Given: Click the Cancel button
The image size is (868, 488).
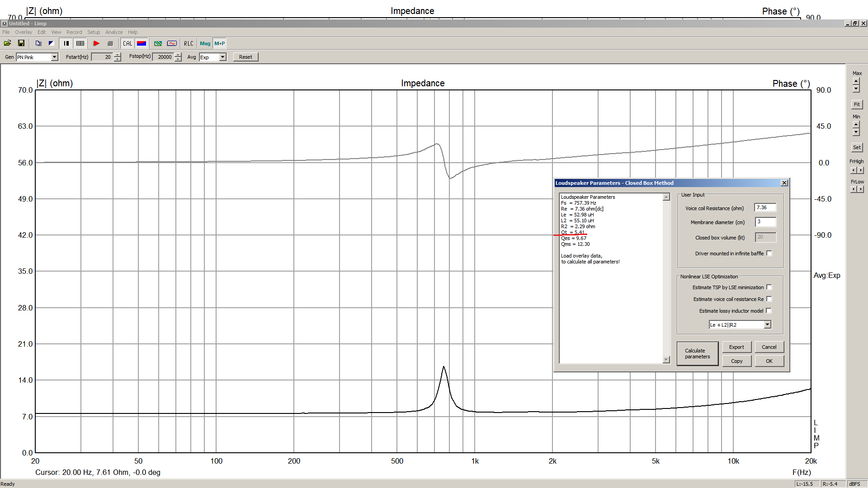Looking at the screenshot, I should point(769,347).
